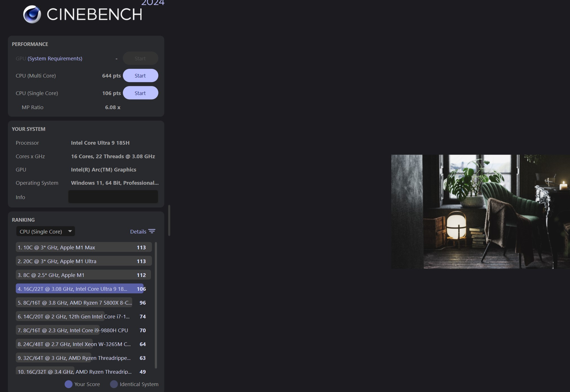Click the rendered room scene thumbnail

480,212
